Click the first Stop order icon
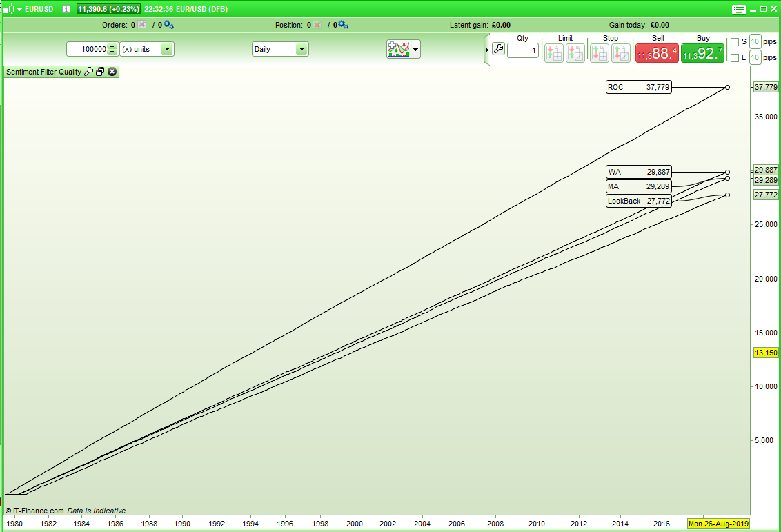The height and width of the screenshot is (532, 781). tap(599, 53)
